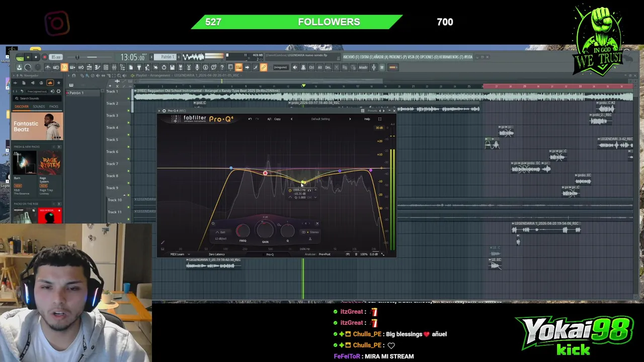
Task: Toggle the A/B button in Pro-Q 4
Action: pyautogui.click(x=269, y=119)
